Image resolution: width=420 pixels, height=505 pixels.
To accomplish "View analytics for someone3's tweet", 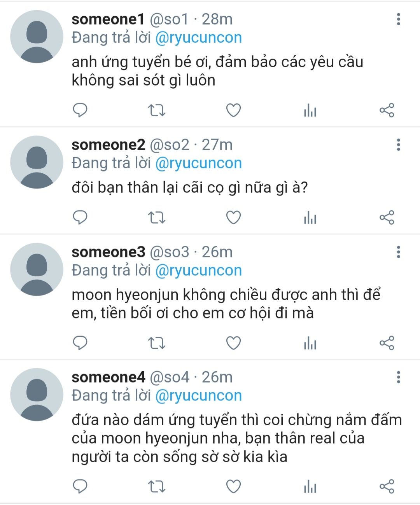I will 310,343.
